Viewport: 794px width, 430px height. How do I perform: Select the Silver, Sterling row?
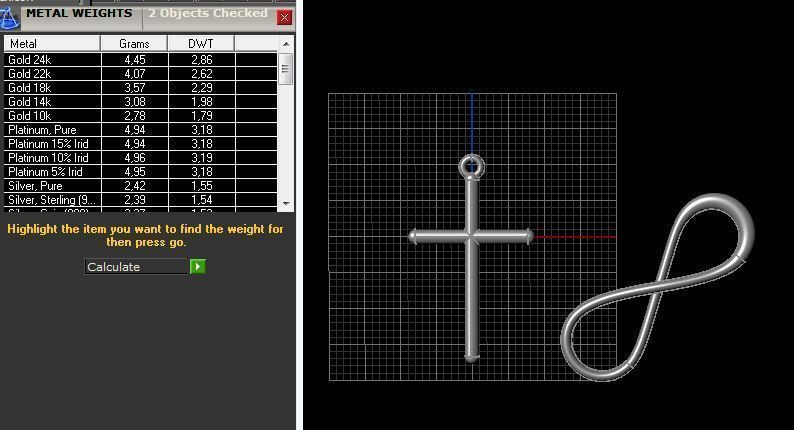coord(140,200)
